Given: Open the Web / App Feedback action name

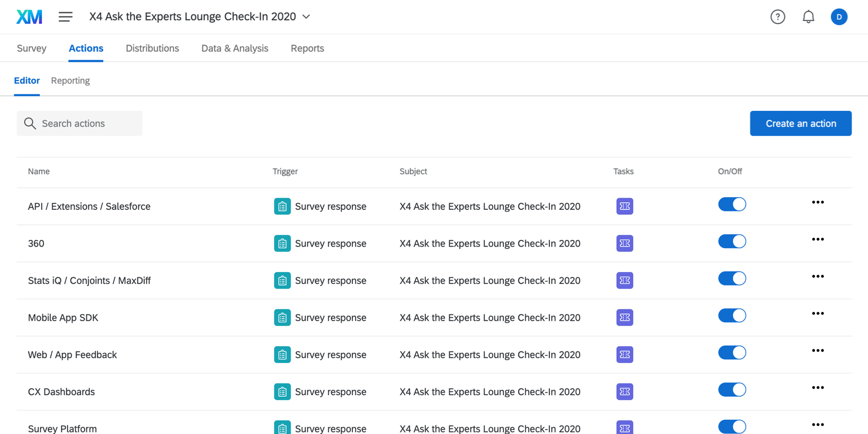Looking at the screenshot, I should coord(73,355).
